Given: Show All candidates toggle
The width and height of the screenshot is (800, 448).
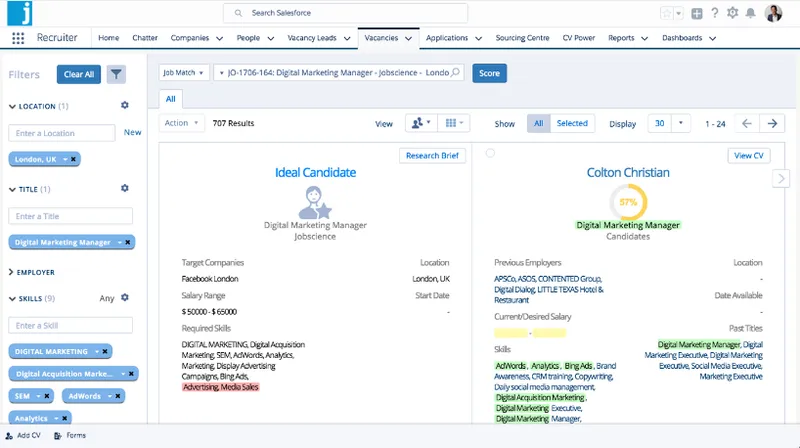Looking at the screenshot, I should click(x=538, y=123).
